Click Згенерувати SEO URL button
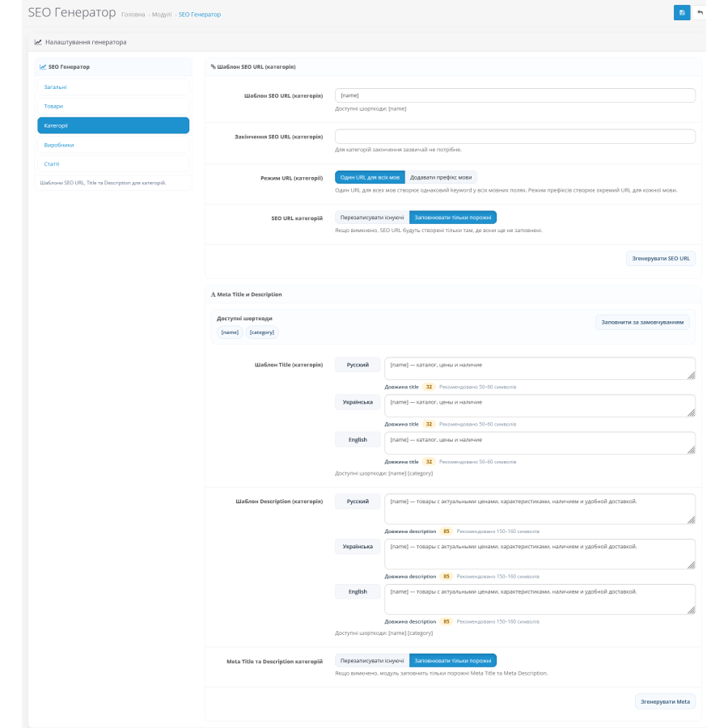This screenshot has height=728, width=728. click(x=661, y=259)
